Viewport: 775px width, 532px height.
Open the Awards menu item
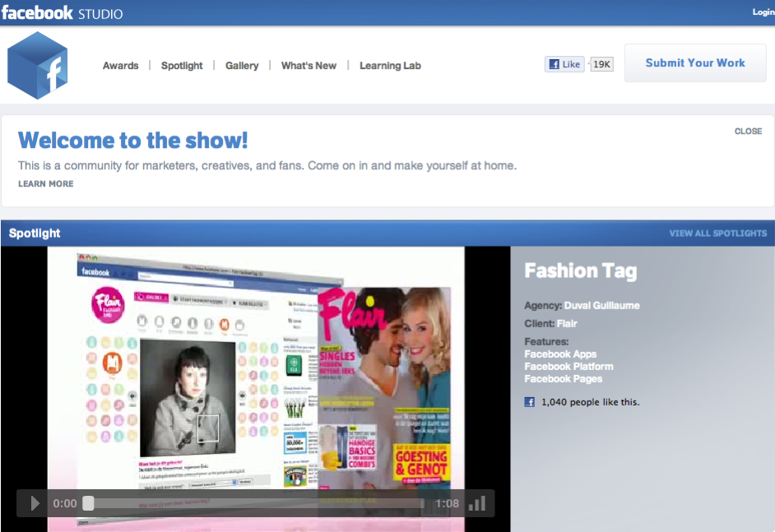[121, 66]
